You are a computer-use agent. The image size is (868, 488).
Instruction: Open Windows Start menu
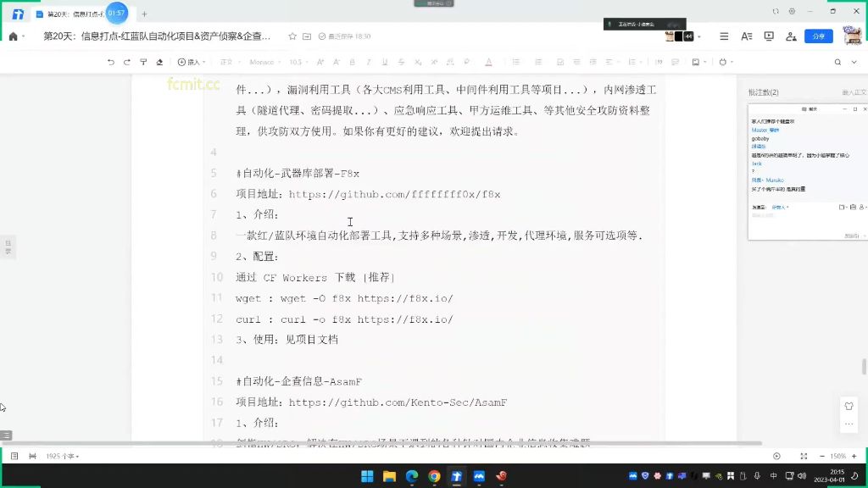click(x=367, y=476)
